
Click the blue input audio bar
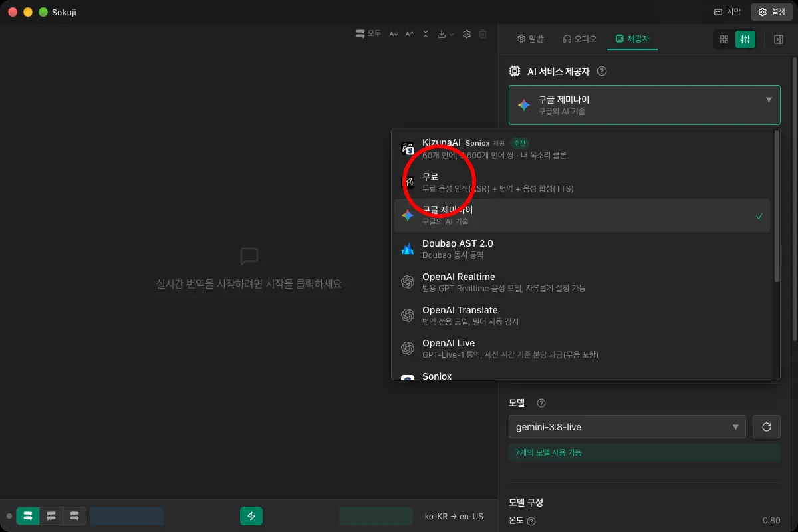click(127, 516)
